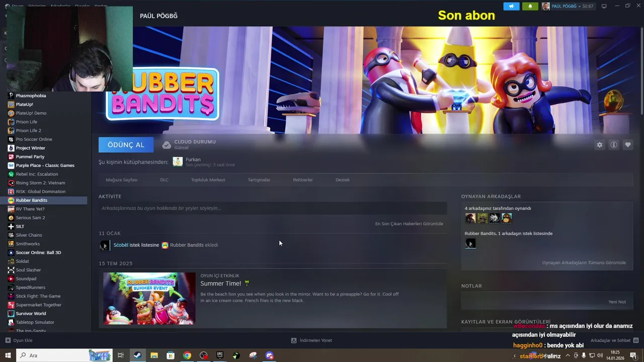Open Rubber Bandits link in activity entry
The height and width of the screenshot is (362, 644).
pos(187,245)
